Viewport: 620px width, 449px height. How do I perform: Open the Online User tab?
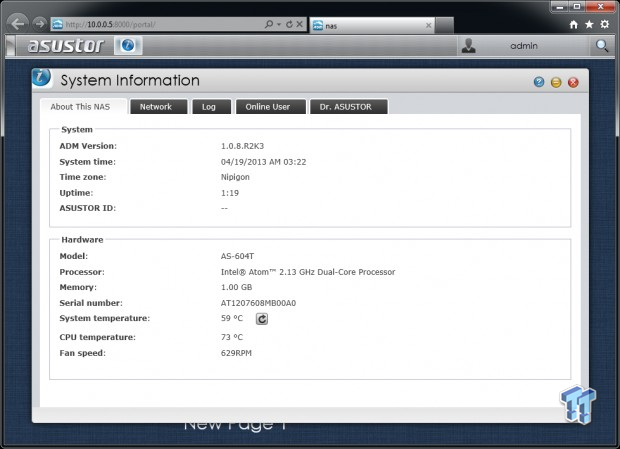(x=271, y=107)
